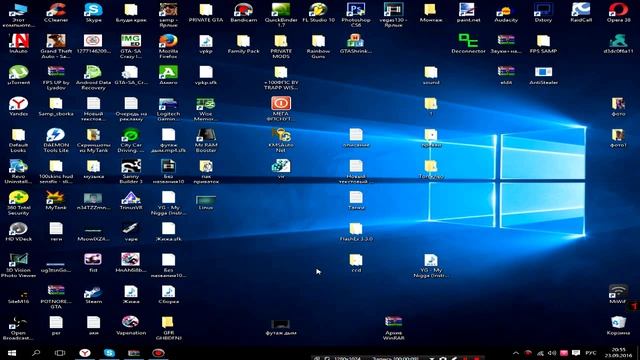The width and height of the screenshot is (640, 360).
Task: Select the FPS SAMP folder
Action: tap(543, 43)
